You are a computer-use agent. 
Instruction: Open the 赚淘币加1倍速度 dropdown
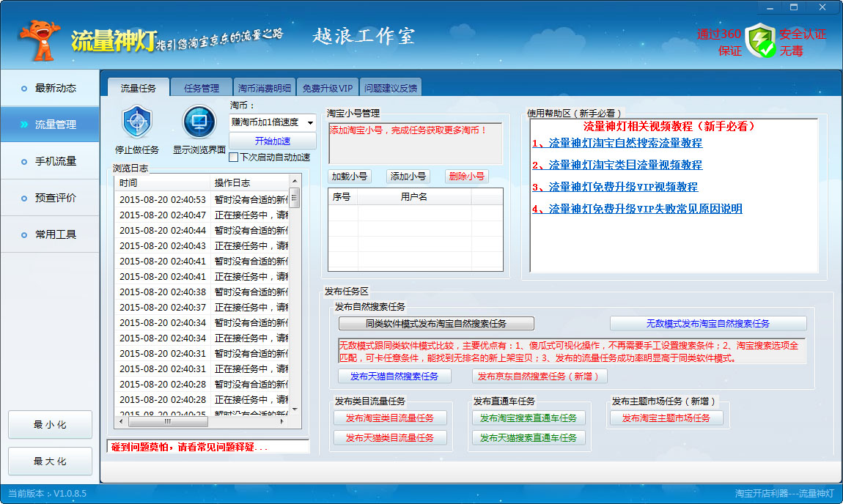pyautogui.click(x=273, y=122)
